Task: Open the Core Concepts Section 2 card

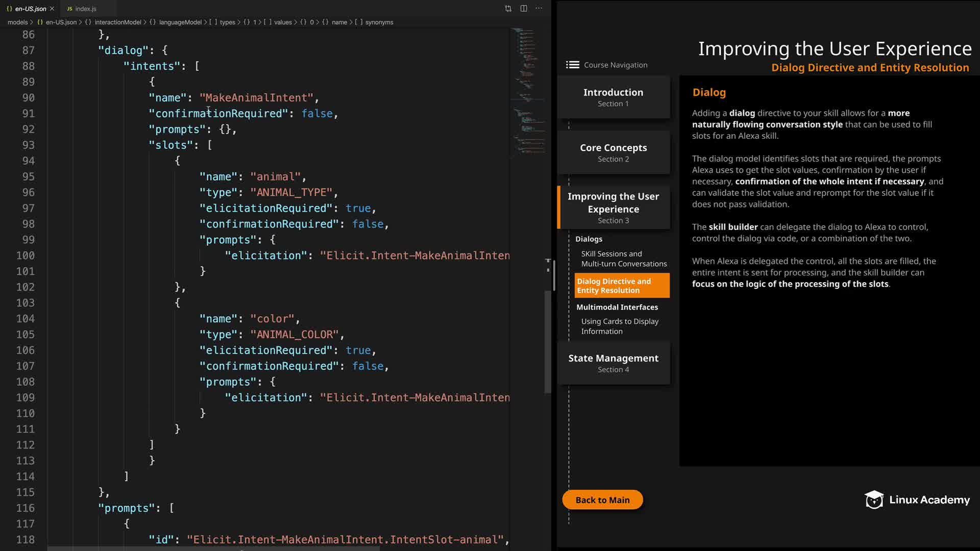Action: click(613, 153)
